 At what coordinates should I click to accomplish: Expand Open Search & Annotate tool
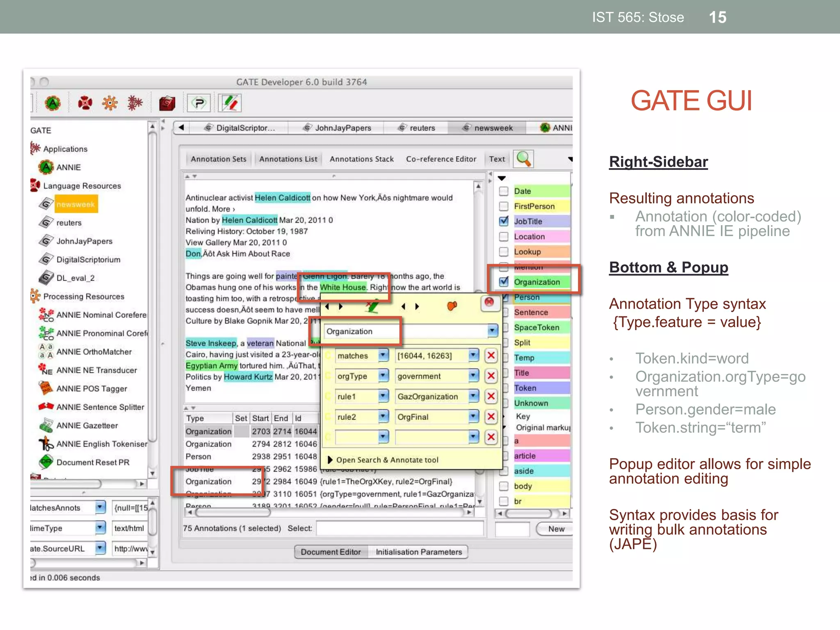(383, 460)
